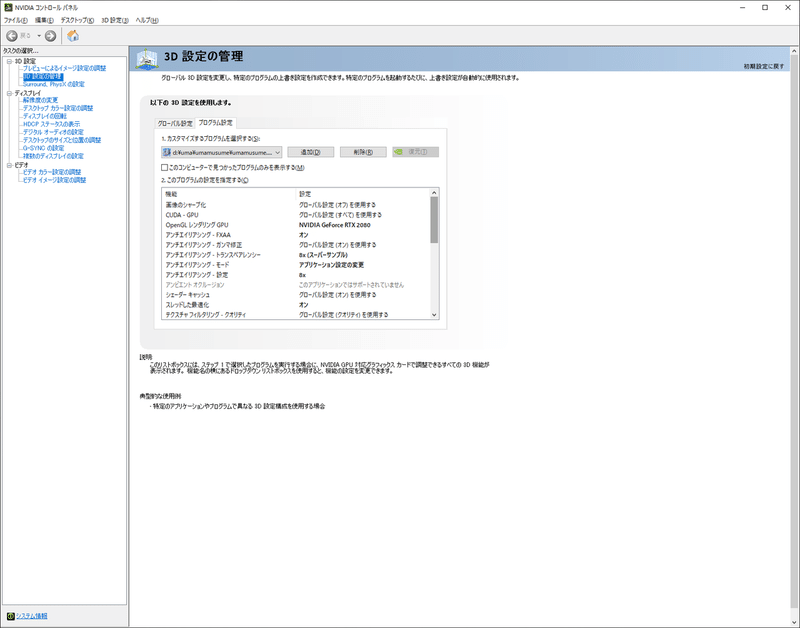Open Surround, PhysX の設定 in the tree
This screenshot has height=628, width=800.
pyautogui.click(x=54, y=84)
